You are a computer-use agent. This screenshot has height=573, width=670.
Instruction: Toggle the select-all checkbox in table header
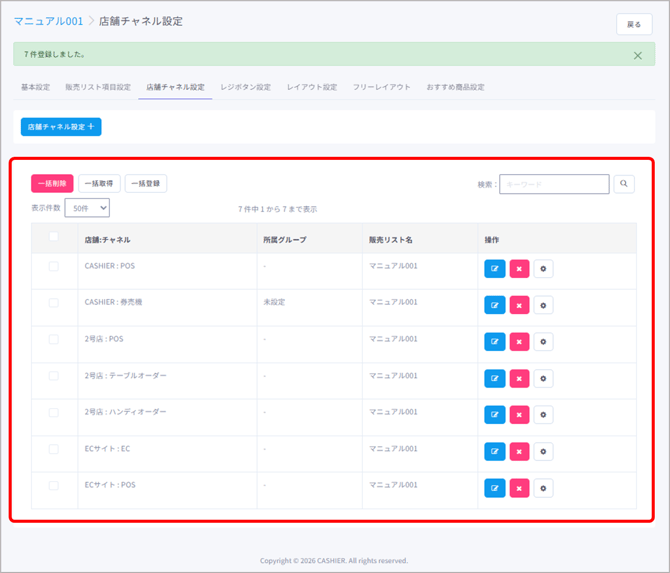(54, 237)
